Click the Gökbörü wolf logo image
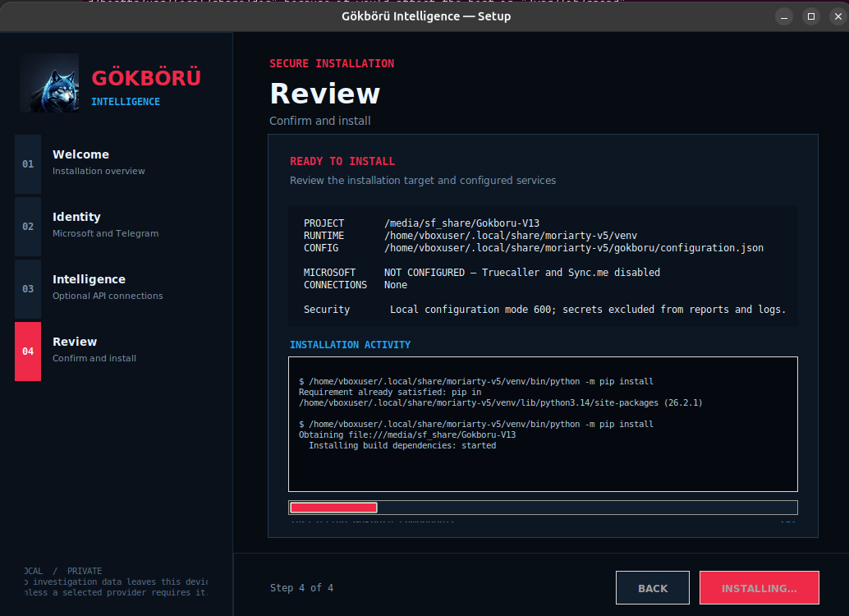849x616 pixels. point(49,83)
